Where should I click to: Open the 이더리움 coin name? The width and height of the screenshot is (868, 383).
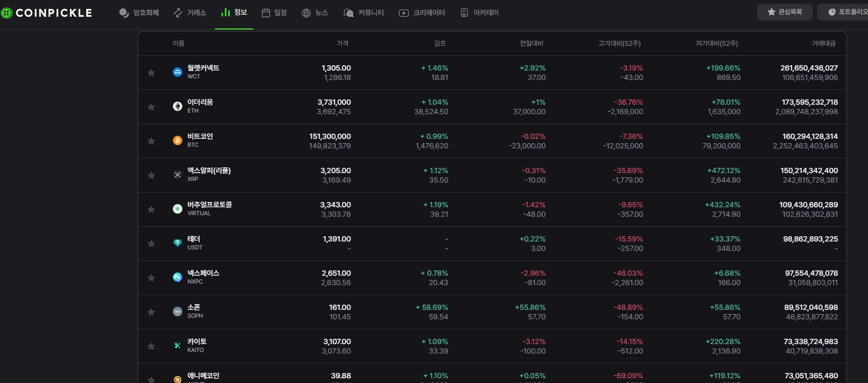pyautogui.click(x=200, y=102)
